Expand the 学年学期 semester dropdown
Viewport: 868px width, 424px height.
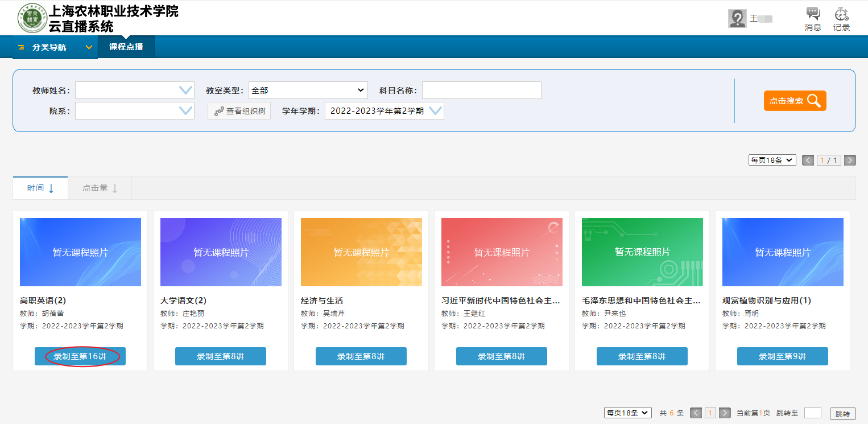pyautogui.click(x=435, y=111)
